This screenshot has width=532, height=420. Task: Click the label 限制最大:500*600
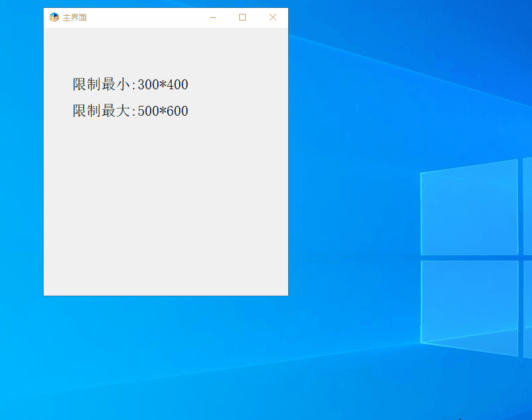(x=130, y=110)
